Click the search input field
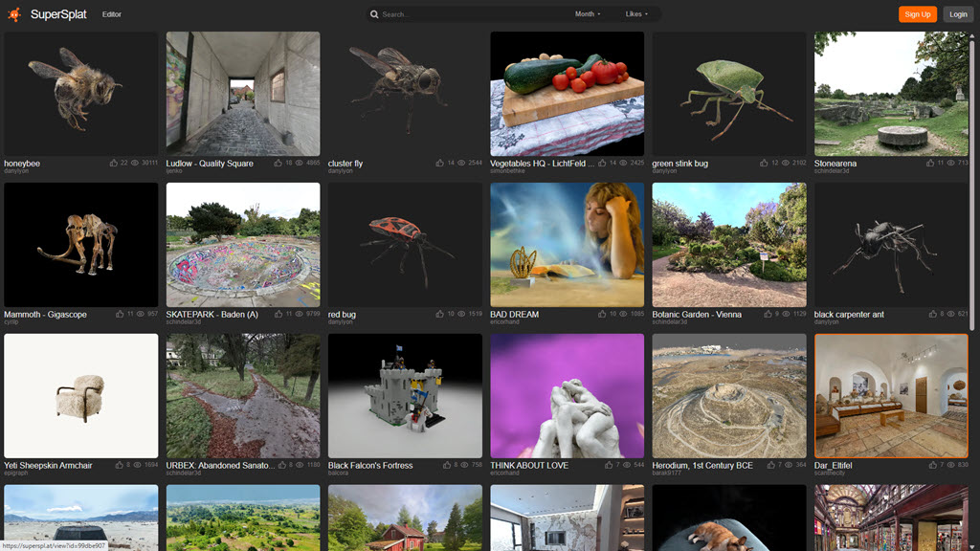This screenshot has width=980, height=551. (x=469, y=14)
